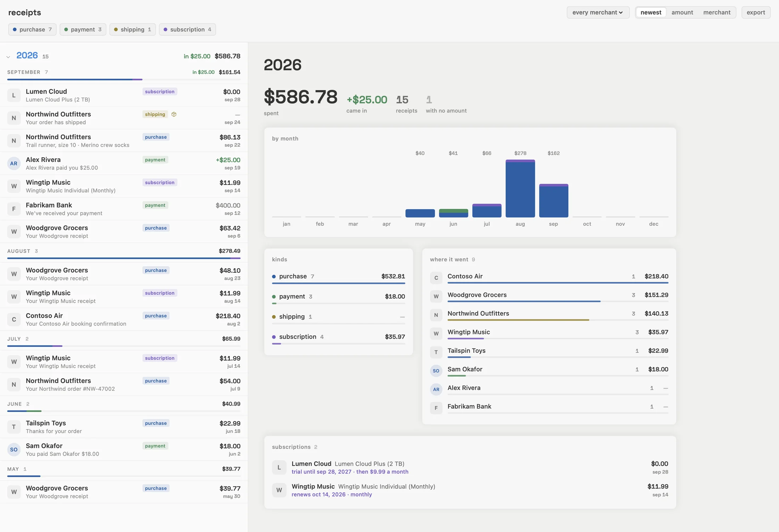The image size is (779, 532).
Task: Click the purchase row in kinds card
Action: click(338, 278)
